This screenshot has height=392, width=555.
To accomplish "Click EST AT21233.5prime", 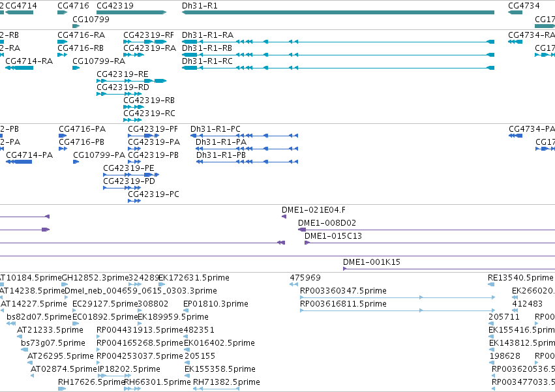I will (x=50, y=330).
